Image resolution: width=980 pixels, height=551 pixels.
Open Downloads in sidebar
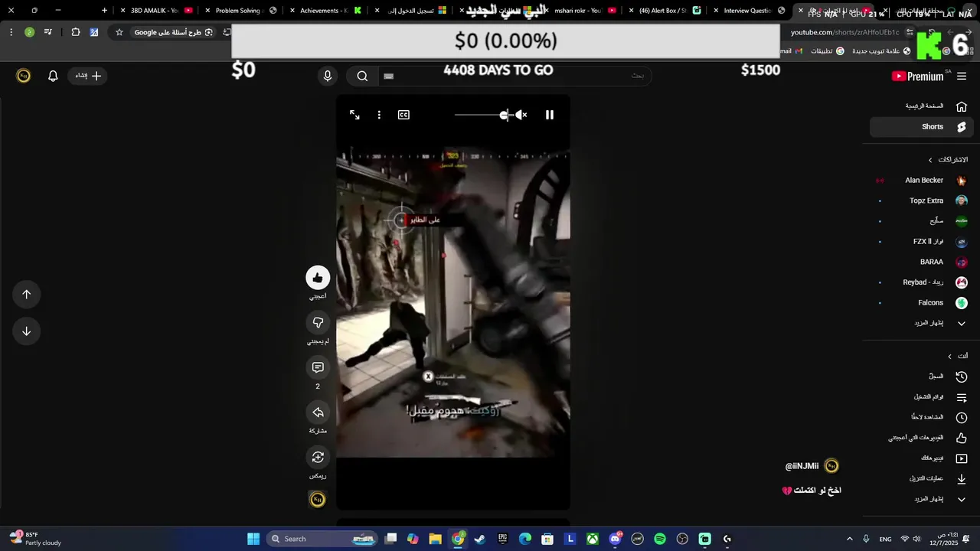(922, 478)
